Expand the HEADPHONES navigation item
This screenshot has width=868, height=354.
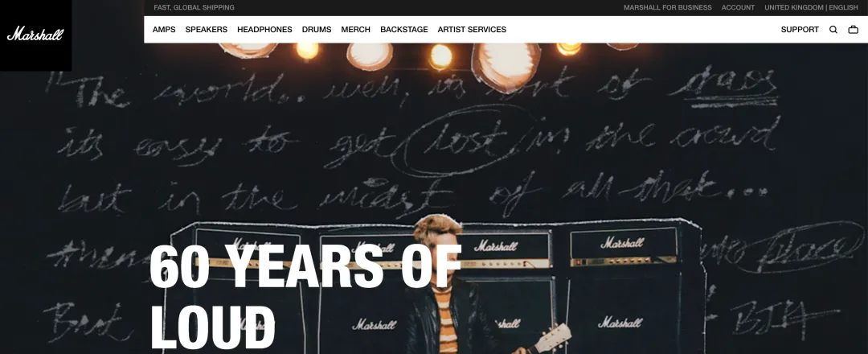point(264,29)
